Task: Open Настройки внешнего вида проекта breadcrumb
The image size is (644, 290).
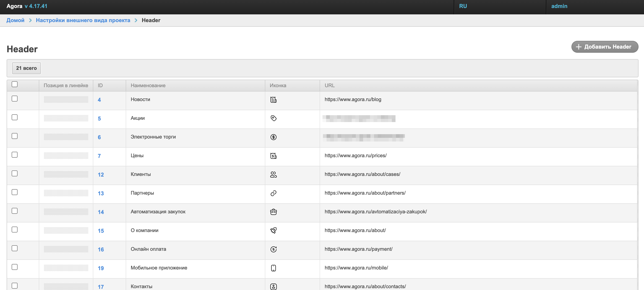Action: click(83, 20)
